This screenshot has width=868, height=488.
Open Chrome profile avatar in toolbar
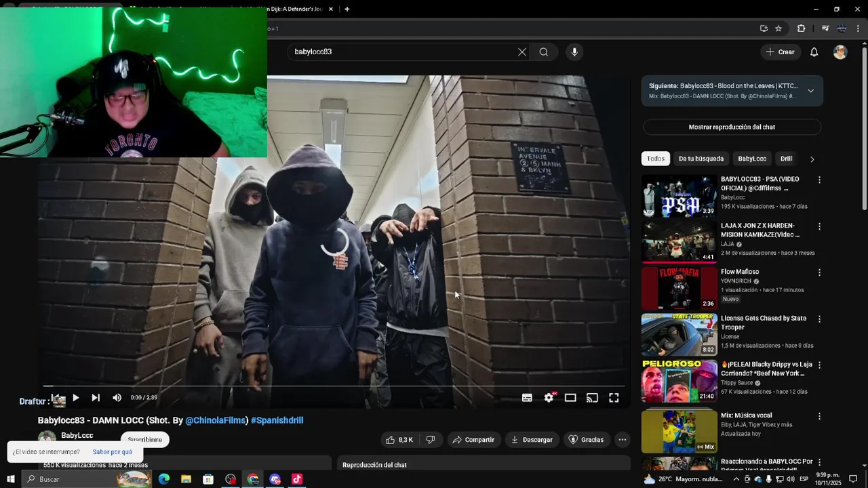point(842,28)
